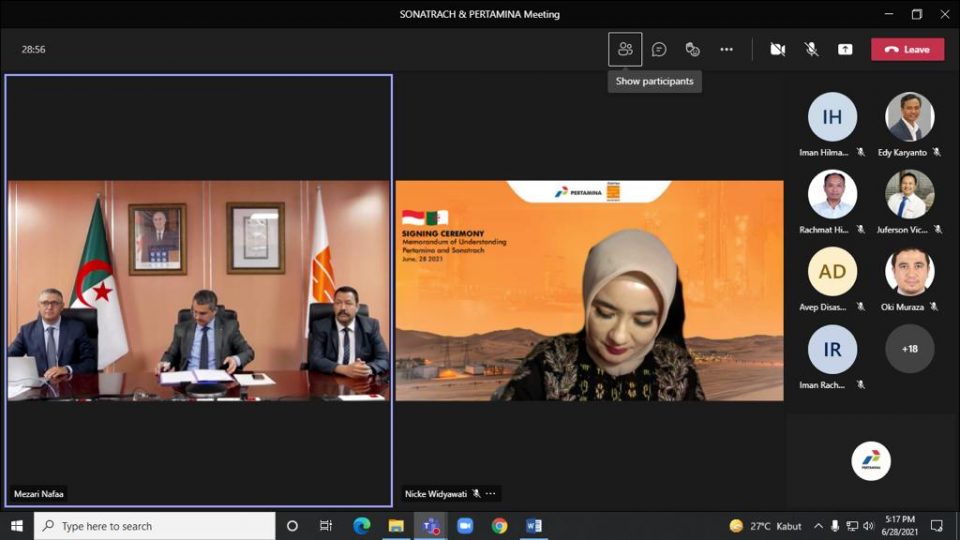Open File Explorer from the taskbar
The image size is (960, 540).
[396, 526]
